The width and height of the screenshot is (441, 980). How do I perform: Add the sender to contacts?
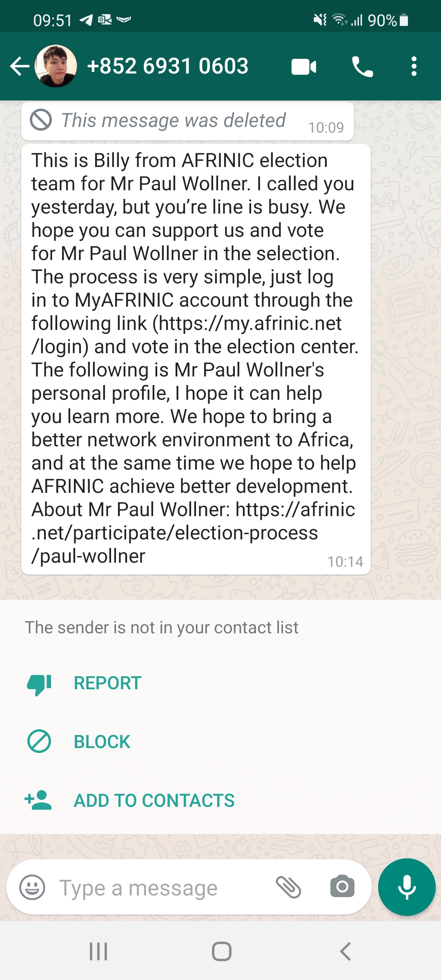(x=154, y=801)
